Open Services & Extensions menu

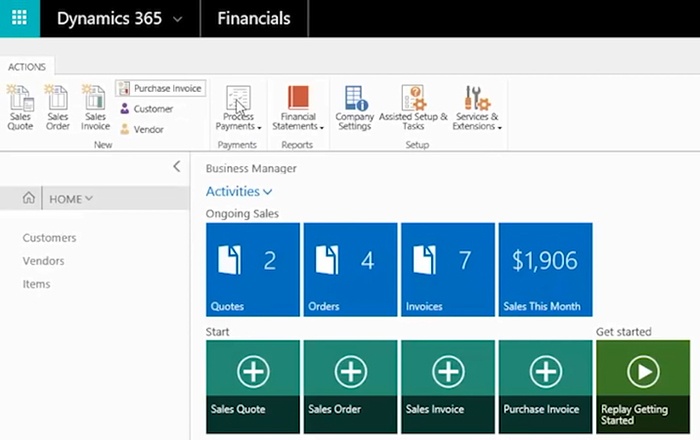click(477, 108)
